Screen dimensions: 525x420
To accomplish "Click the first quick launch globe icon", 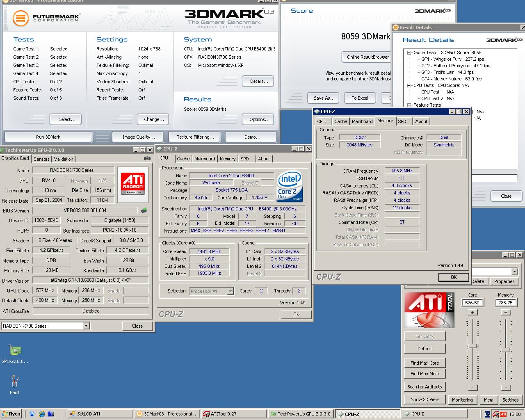I will (x=32, y=414).
